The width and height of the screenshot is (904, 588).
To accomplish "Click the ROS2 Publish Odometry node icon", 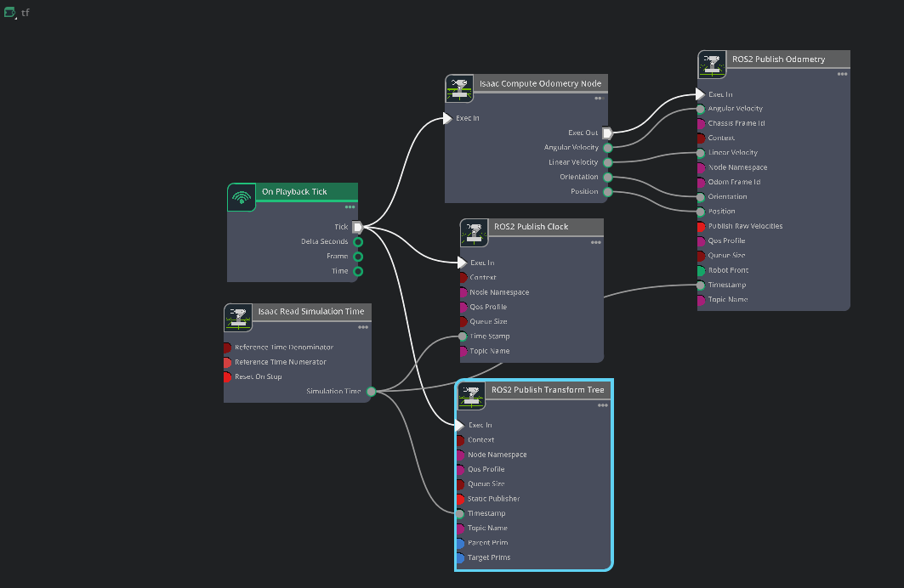I will 712,65.
